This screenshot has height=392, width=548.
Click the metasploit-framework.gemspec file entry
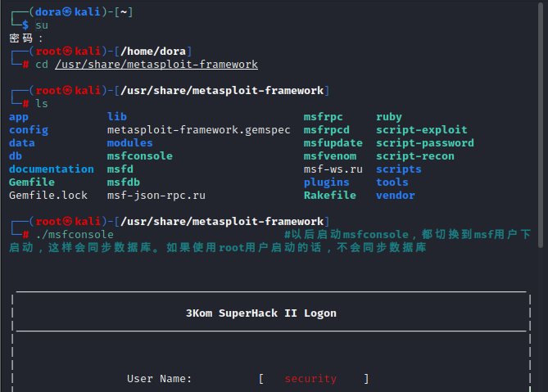pos(199,130)
